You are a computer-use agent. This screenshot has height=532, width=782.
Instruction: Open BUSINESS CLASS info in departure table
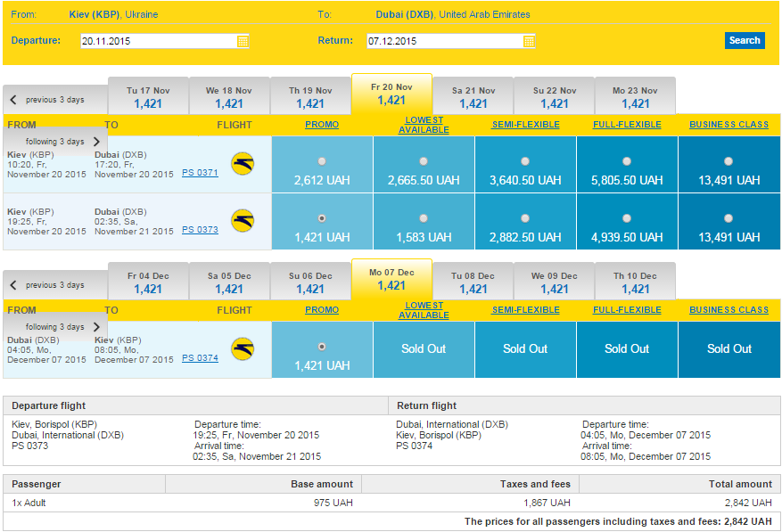(728, 125)
